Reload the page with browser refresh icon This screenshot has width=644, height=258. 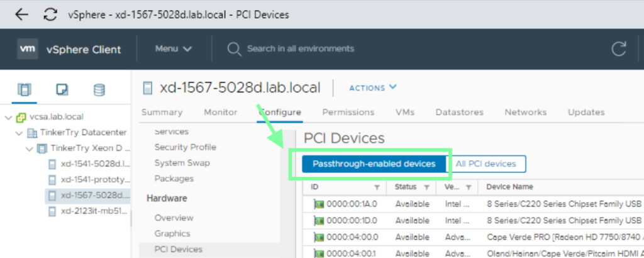tap(50, 14)
